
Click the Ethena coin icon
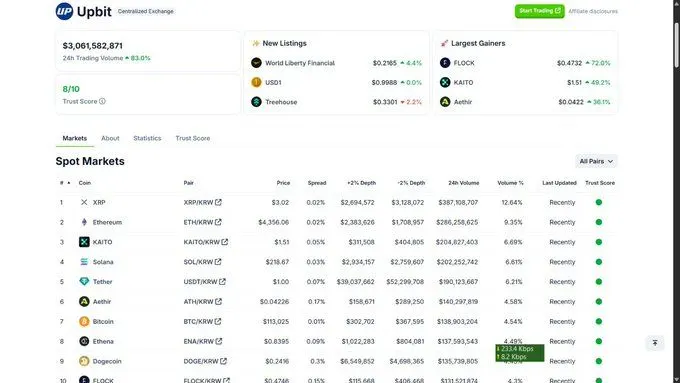[84, 341]
